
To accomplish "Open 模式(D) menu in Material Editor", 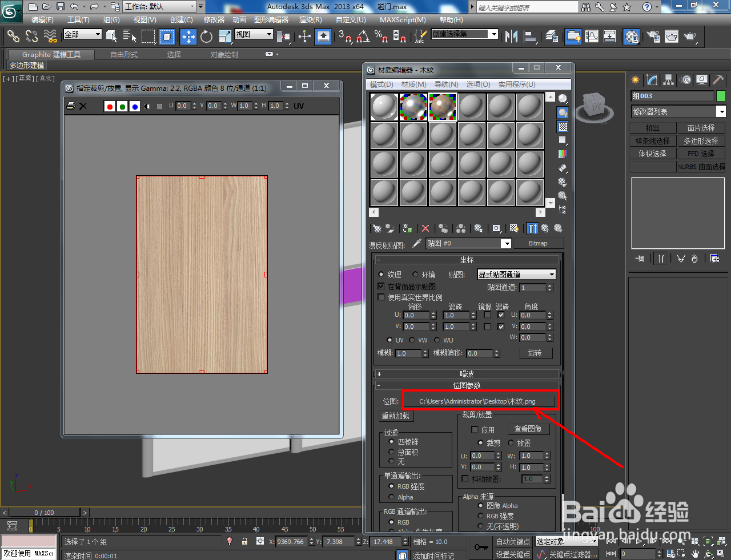I will [x=381, y=84].
